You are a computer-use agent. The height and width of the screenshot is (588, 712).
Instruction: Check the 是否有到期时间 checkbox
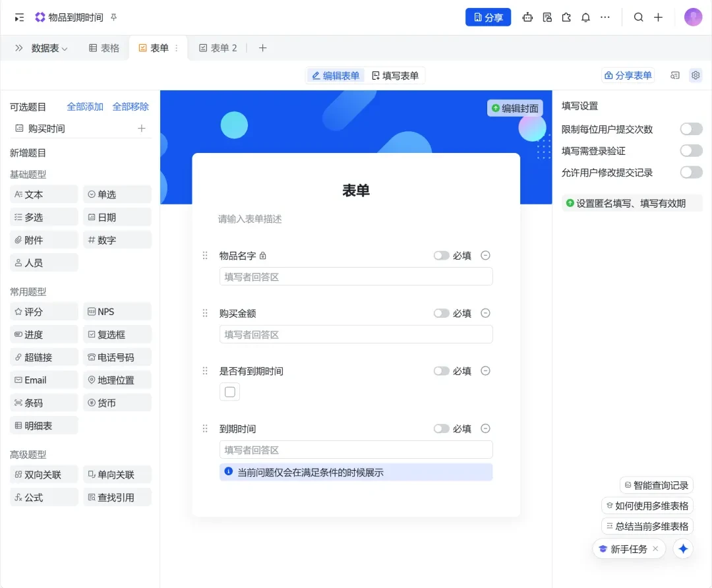click(230, 392)
